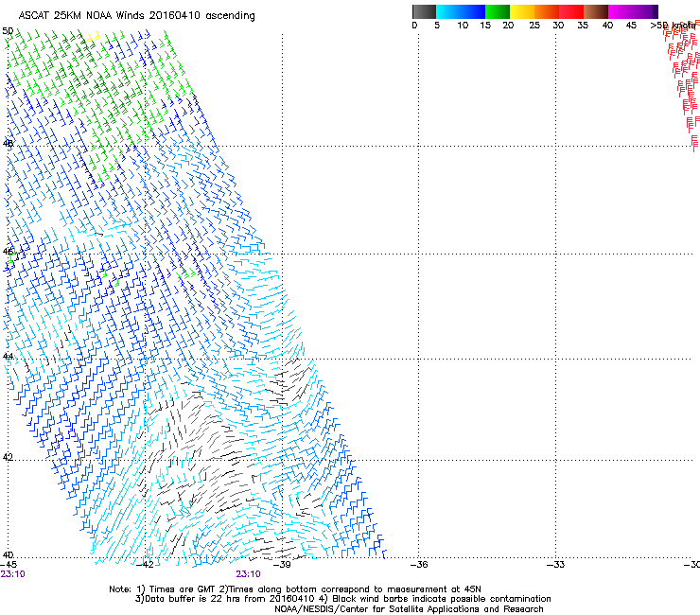The image size is (700, 615).
Task: Click the legend scale value '30'
Action: tap(558, 26)
